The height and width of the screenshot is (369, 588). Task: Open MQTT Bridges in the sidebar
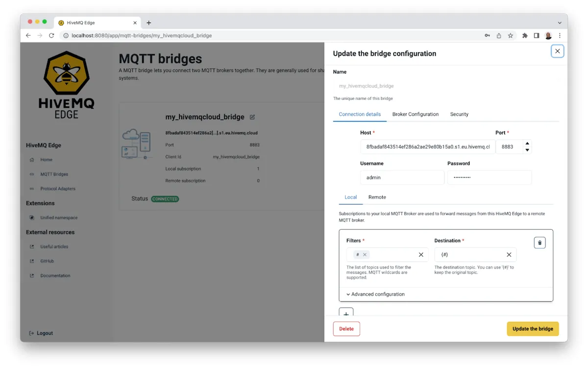[x=54, y=174]
